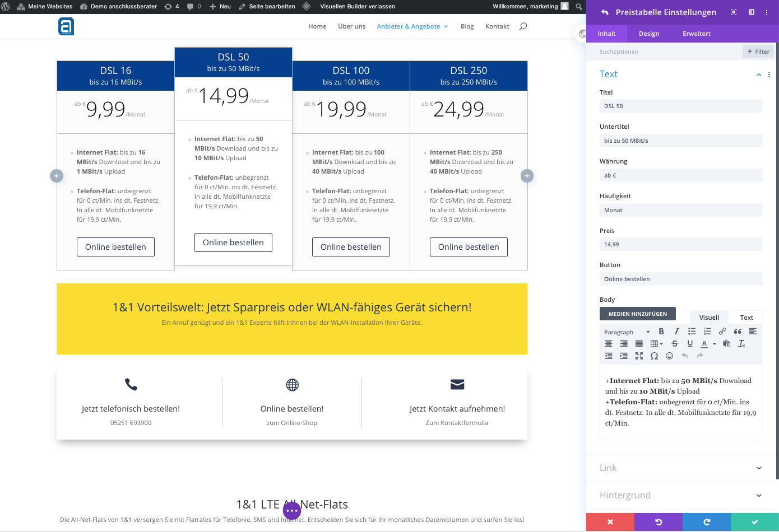
Task: Redo the last edit in Body editor
Action: (x=700, y=356)
